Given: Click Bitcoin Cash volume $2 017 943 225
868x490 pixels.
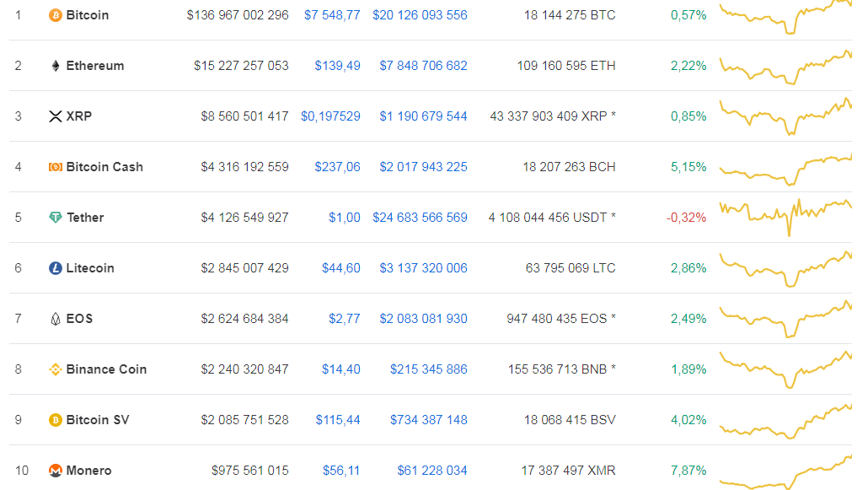Looking at the screenshot, I should pos(424,167).
